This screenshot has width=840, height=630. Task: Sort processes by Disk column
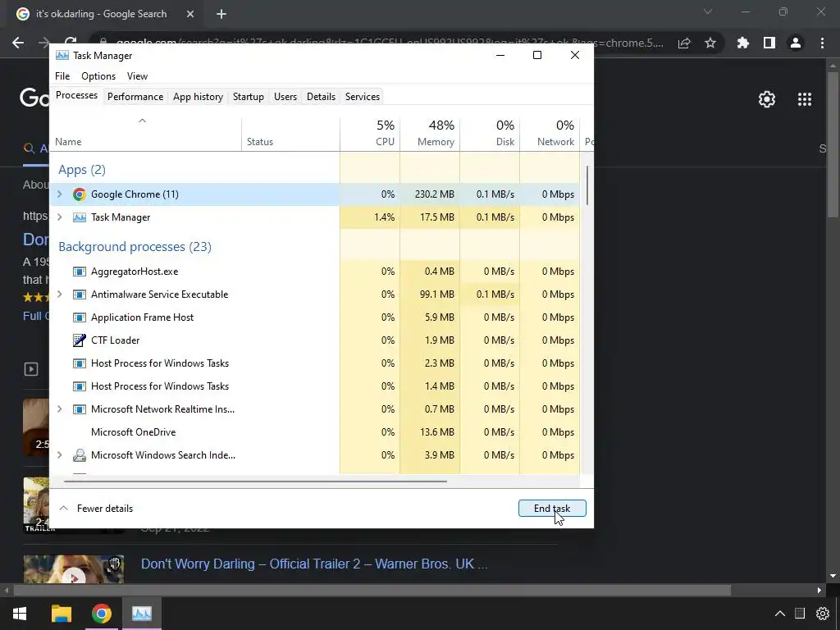(x=491, y=134)
